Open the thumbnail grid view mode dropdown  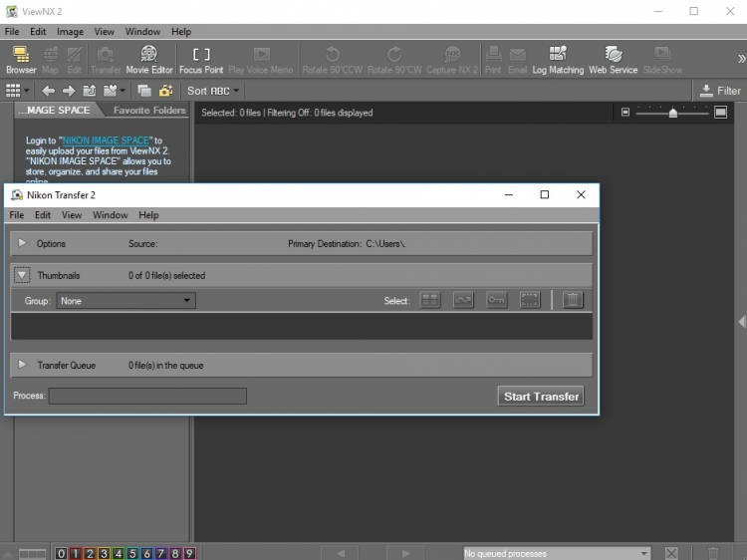[18, 90]
